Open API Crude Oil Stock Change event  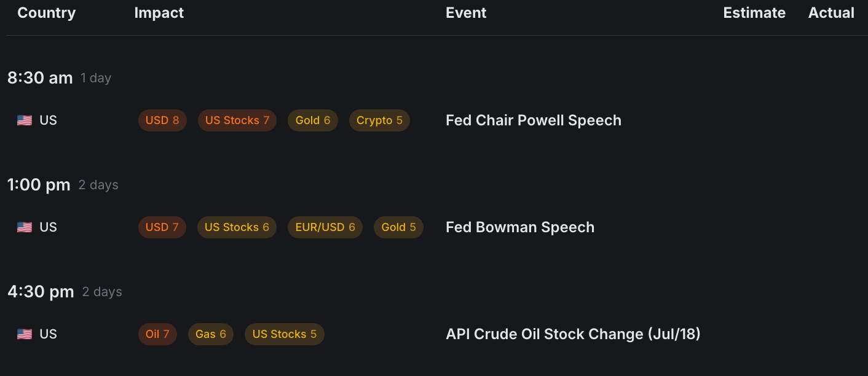tap(573, 334)
